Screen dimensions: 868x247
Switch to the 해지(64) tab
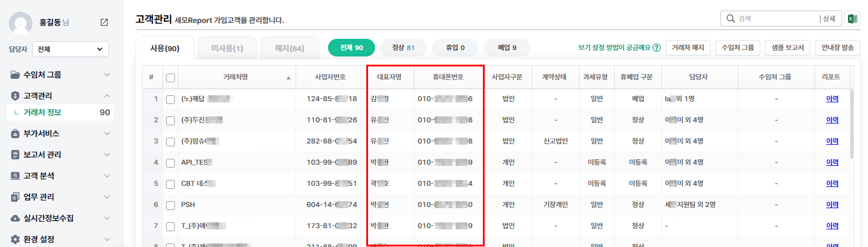(x=289, y=48)
